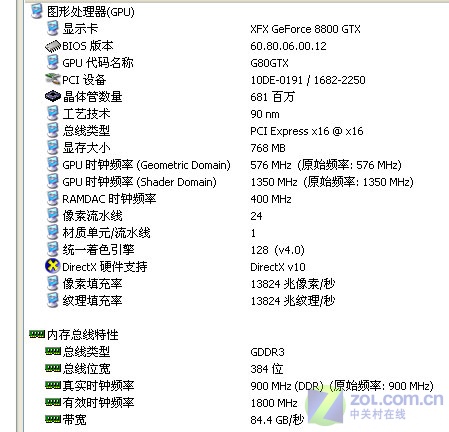The image size is (449, 432).
Task: Click the processor icon beside 晶体管数量
Action: click(53, 96)
